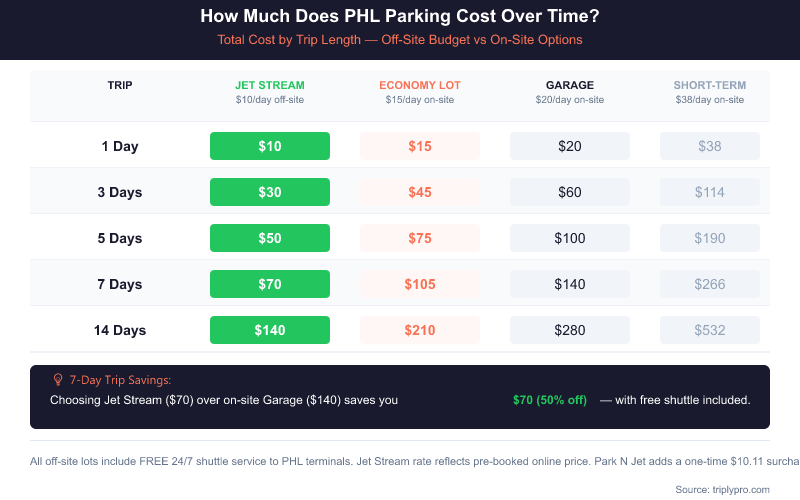
Task: Click the Garage column header
Action: (x=570, y=86)
